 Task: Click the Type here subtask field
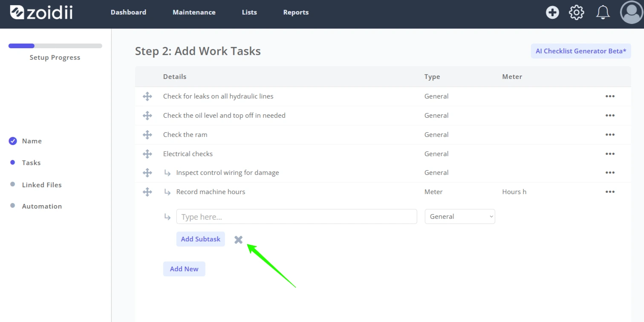pos(297,217)
